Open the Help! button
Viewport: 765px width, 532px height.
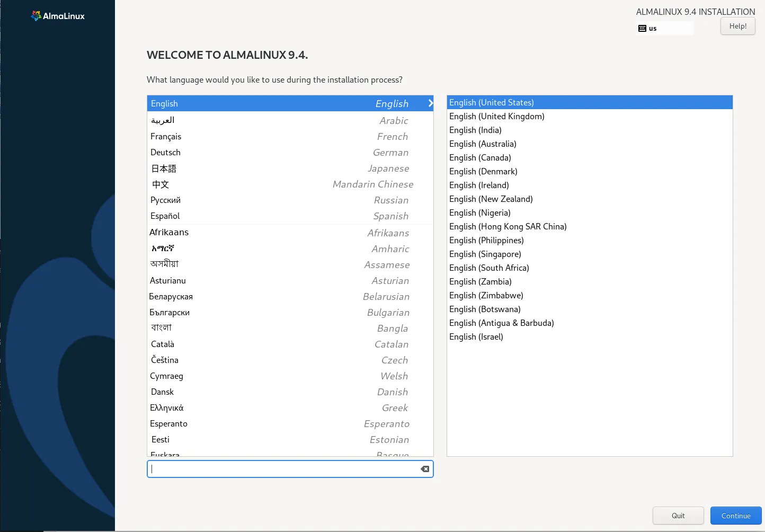pyautogui.click(x=737, y=26)
